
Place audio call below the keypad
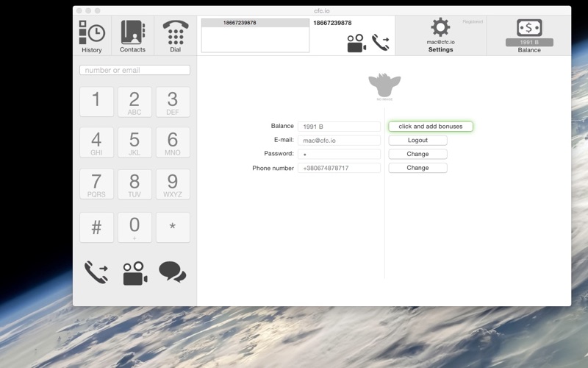coord(96,272)
